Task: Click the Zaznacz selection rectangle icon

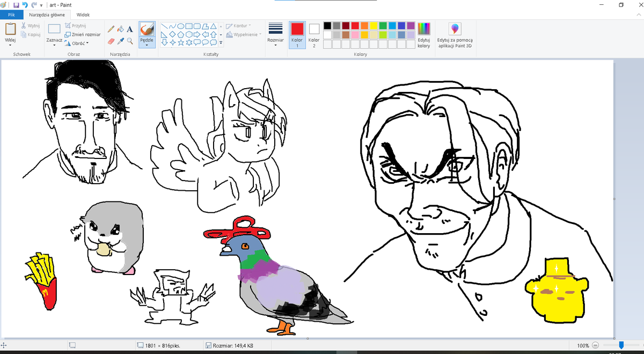Action: (x=54, y=29)
